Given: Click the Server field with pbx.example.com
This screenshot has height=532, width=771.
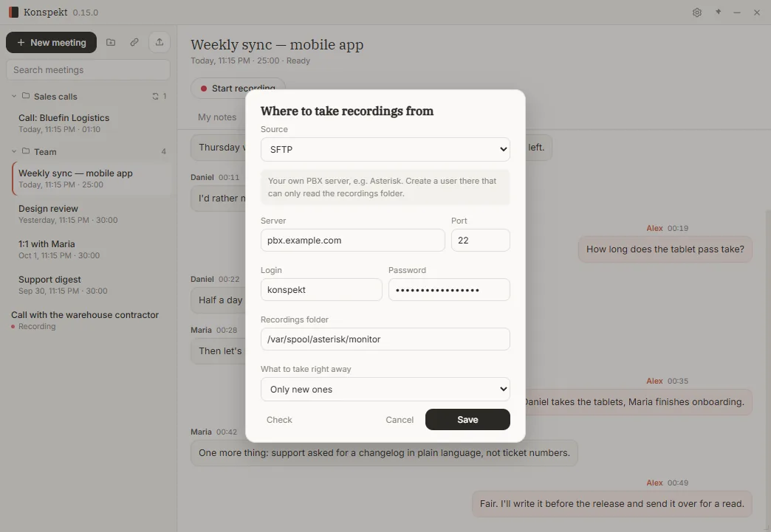Looking at the screenshot, I should (x=352, y=241).
